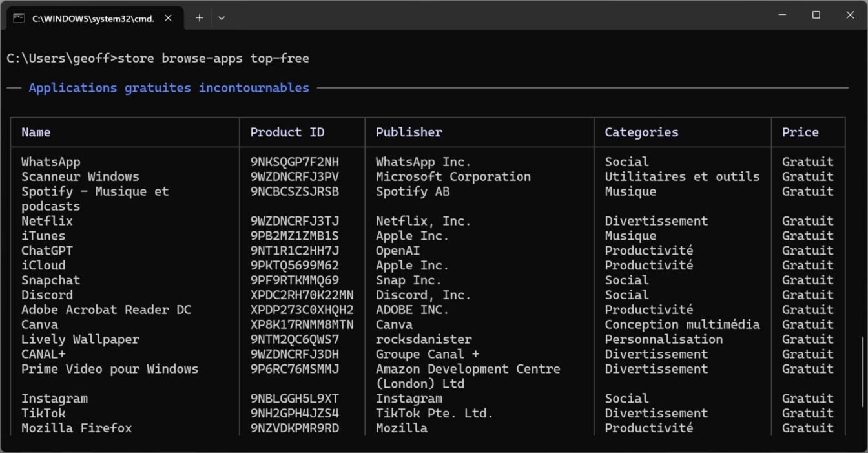Select the Publisher column header

pyautogui.click(x=409, y=132)
